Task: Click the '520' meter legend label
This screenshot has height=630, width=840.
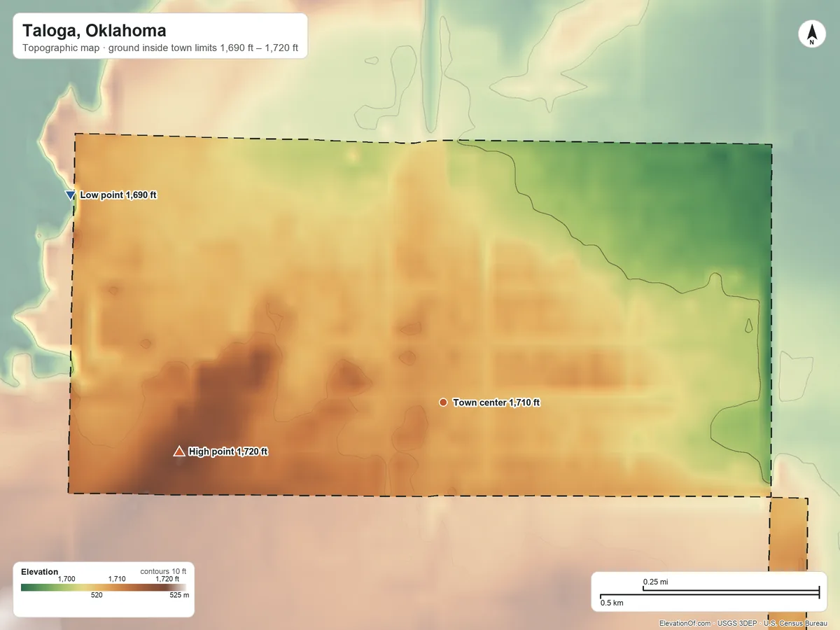Action: coord(97,595)
